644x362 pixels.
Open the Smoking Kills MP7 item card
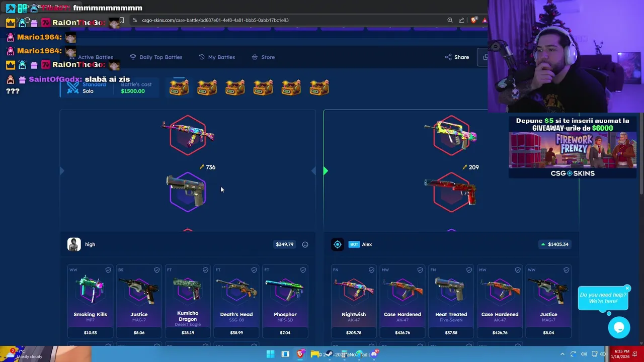click(91, 302)
